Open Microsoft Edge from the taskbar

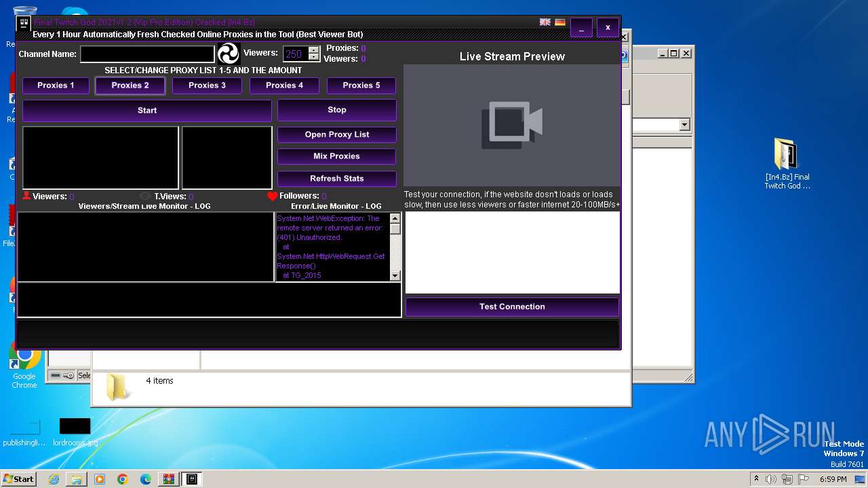pos(146,479)
